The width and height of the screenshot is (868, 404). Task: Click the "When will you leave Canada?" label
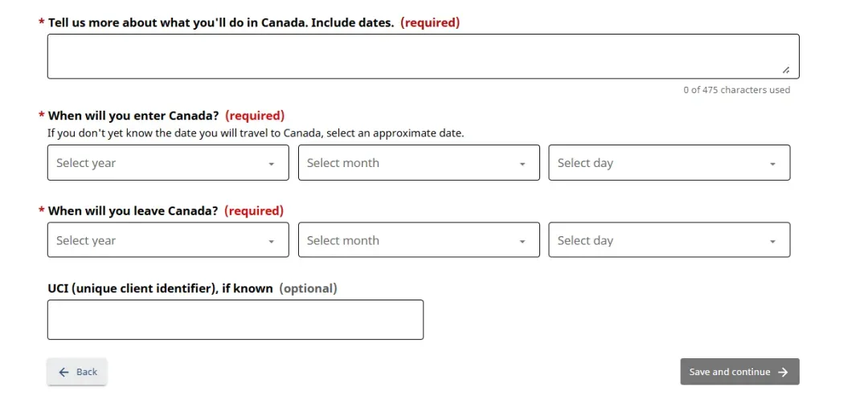coord(133,210)
